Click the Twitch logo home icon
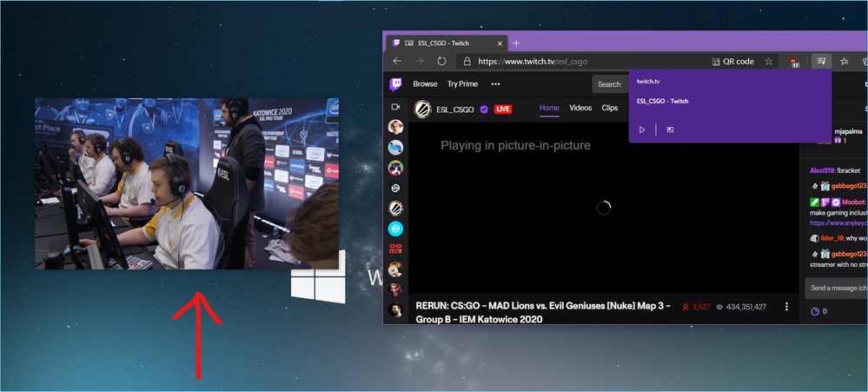The width and height of the screenshot is (868, 392). click(x=395, y=84)
